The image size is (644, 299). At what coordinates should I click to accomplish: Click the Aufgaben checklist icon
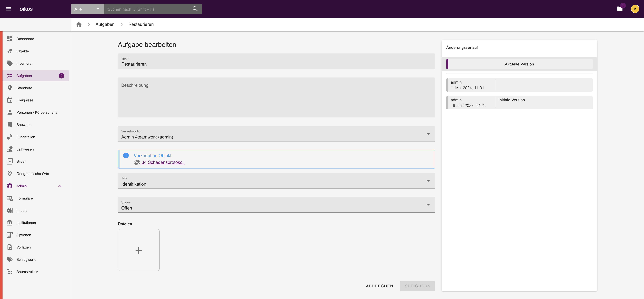click(10, 76)
